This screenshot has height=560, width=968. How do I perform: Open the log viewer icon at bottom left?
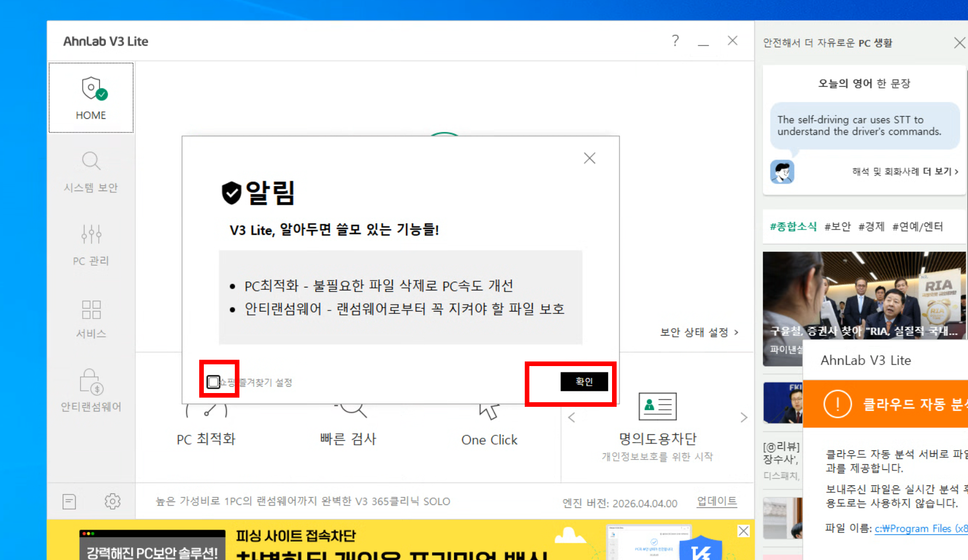(x=69, y=501)
